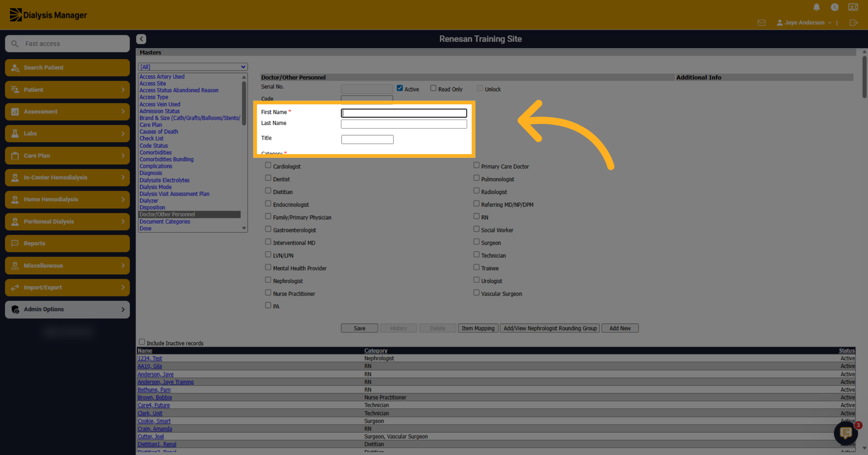Uncheck the Active checkbox
The image size is (868, 455).
click(x=400, y=88)
